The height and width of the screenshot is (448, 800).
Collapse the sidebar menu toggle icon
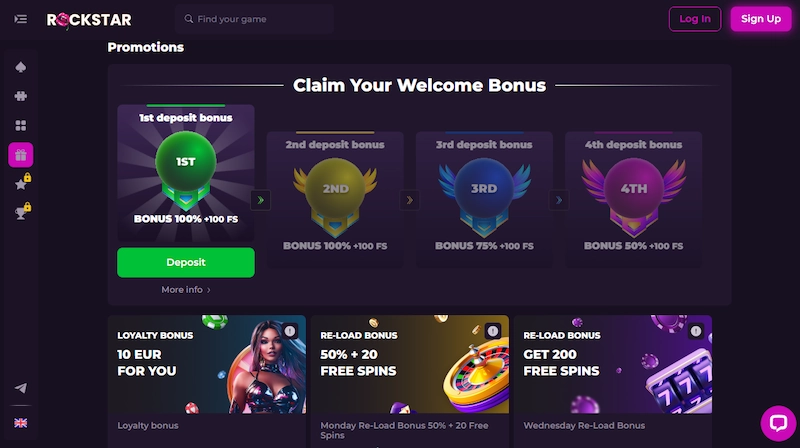21,19
